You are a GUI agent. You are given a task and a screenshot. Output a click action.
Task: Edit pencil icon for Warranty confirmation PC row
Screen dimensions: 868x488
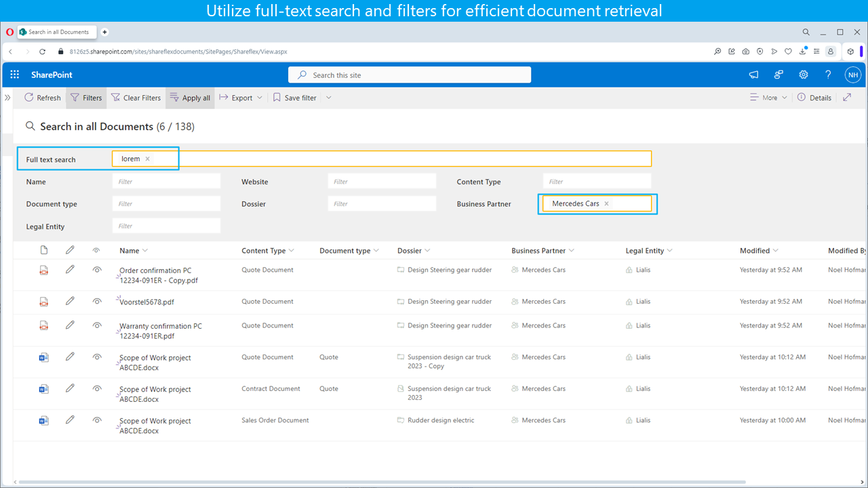pyautogui.click(x=70, y=325)
